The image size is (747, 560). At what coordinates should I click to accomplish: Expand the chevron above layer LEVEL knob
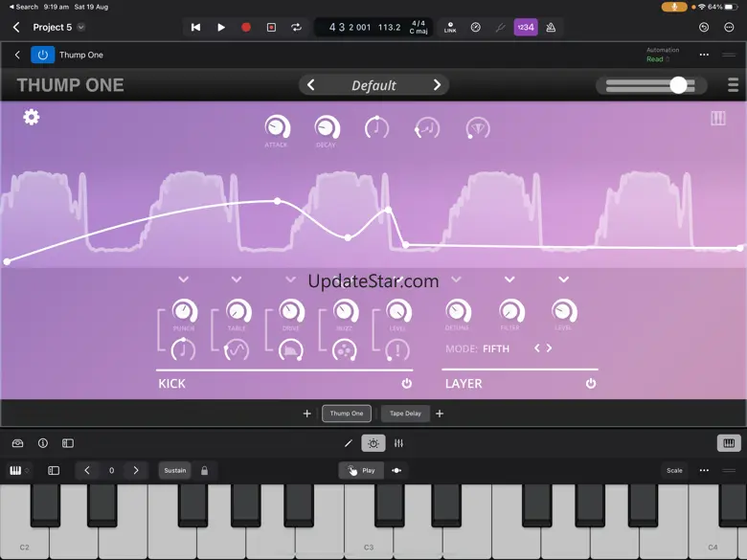pos(563,280)
